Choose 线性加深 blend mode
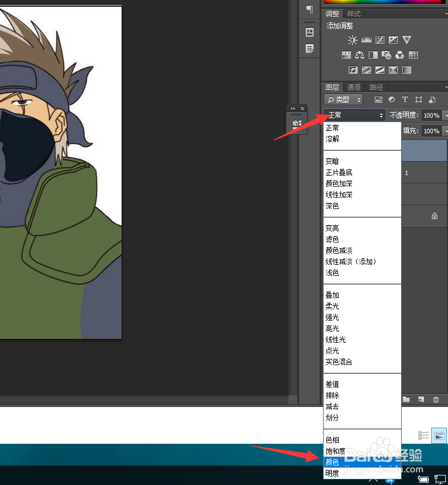Screen dimensions: 448x485 (362, 195)
